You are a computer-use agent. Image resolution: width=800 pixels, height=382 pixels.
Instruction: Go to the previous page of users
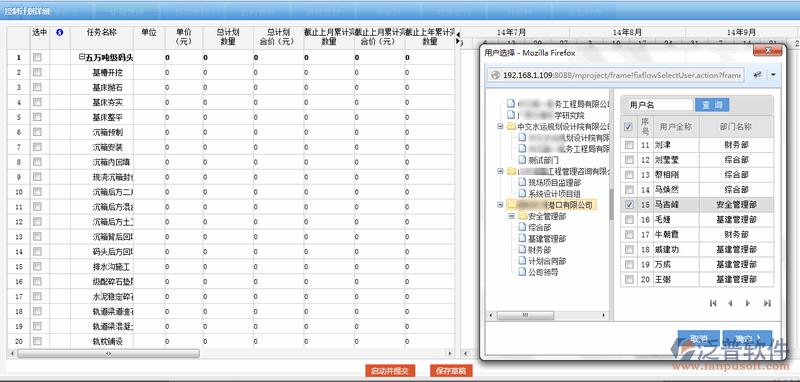[x=731, y=303]
